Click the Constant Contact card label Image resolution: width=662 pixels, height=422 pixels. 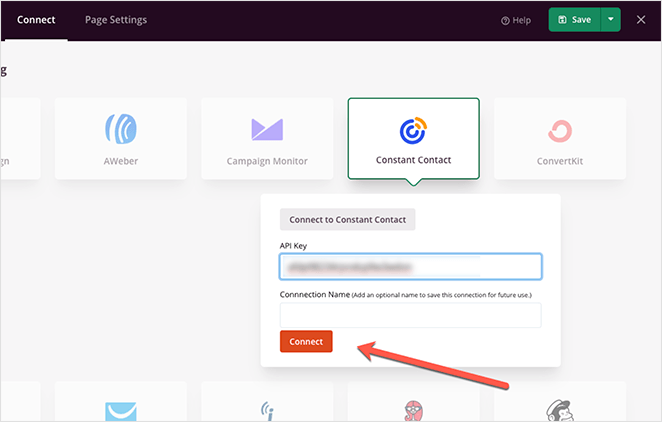(x=413, y=161)
